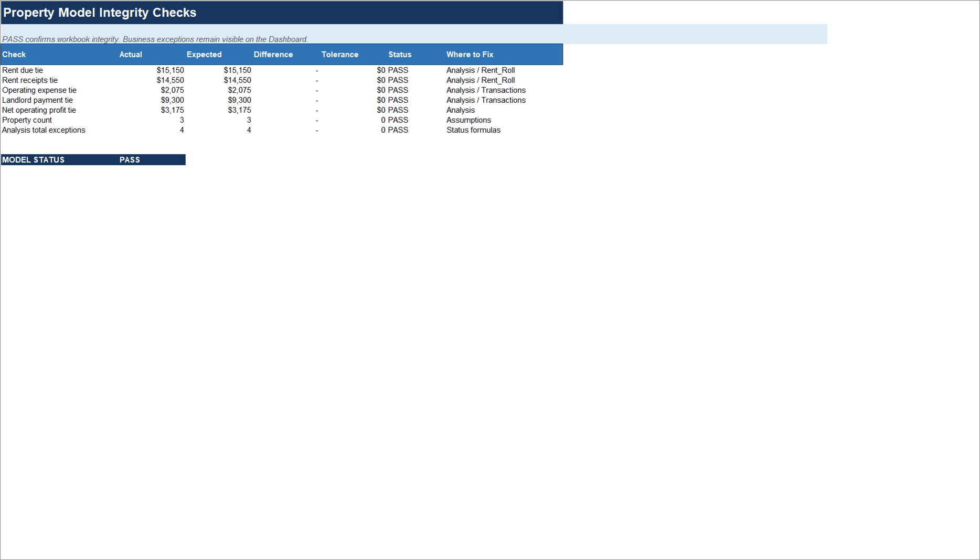980x560 pixels.
Task: Click the Difference column header
Action: 273,55
